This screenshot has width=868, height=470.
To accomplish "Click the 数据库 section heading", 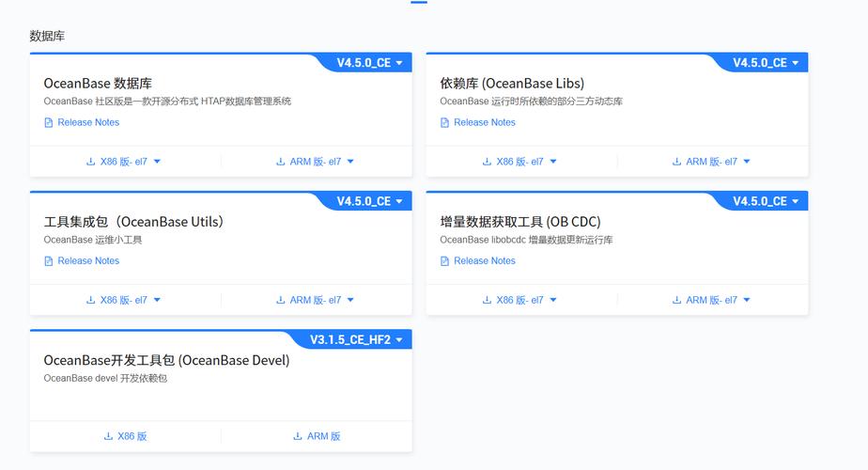I will [47, 36].
